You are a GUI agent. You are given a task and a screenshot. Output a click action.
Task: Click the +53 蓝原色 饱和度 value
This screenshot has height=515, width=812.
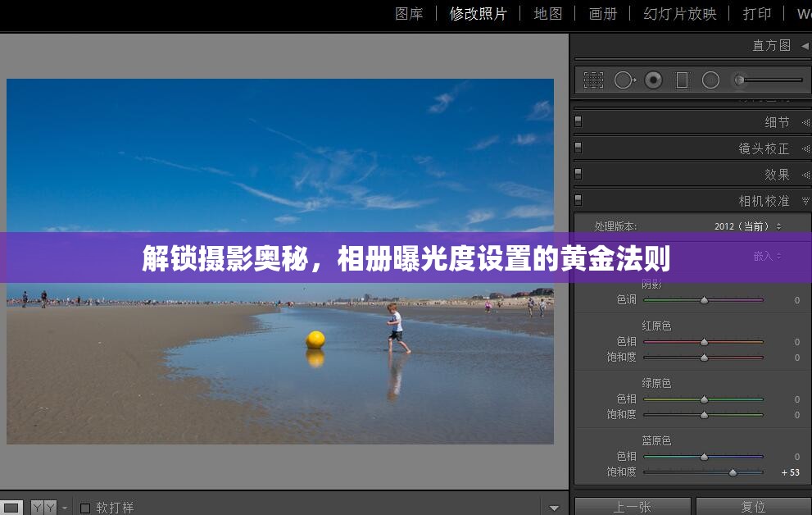point(790,472)
